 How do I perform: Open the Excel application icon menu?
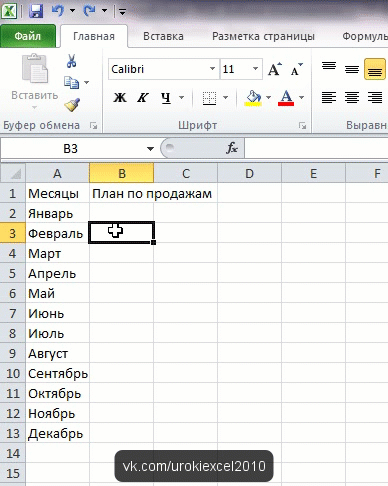click(x=9, y=11)
